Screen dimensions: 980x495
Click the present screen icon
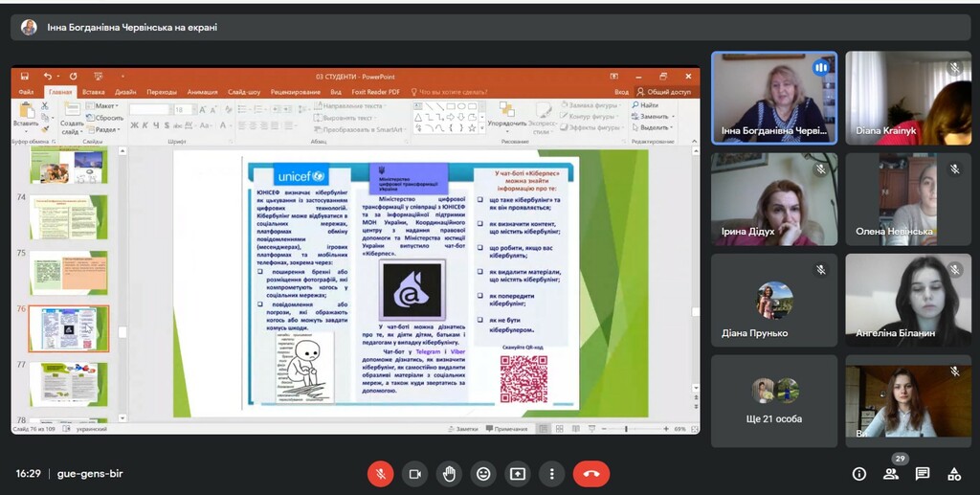click(518, 473)
